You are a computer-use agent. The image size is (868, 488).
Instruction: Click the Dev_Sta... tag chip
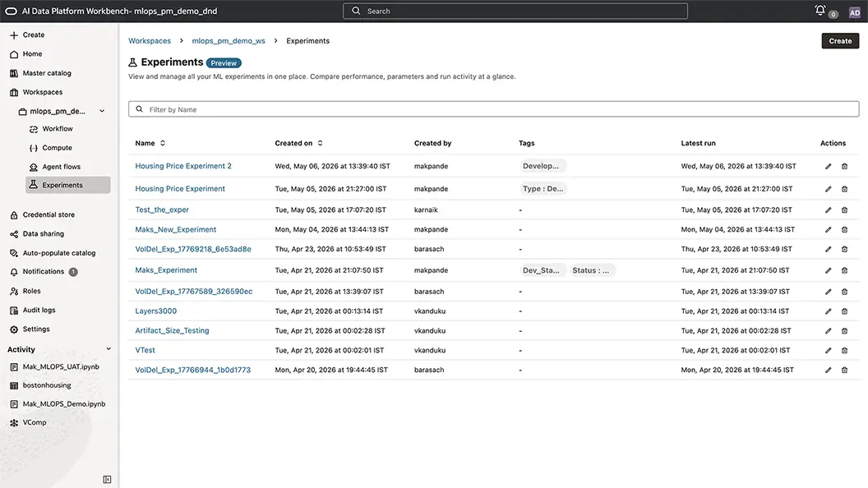click(x=542, y=270)
